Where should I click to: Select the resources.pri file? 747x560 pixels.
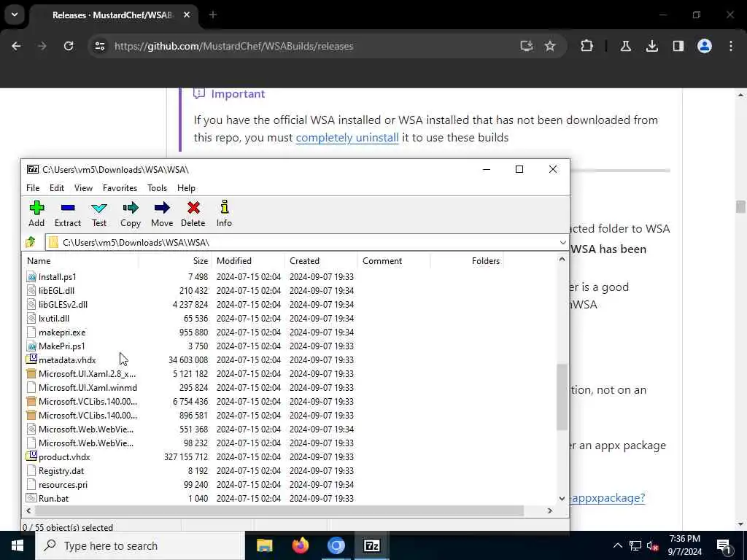(x=63, y=485)
